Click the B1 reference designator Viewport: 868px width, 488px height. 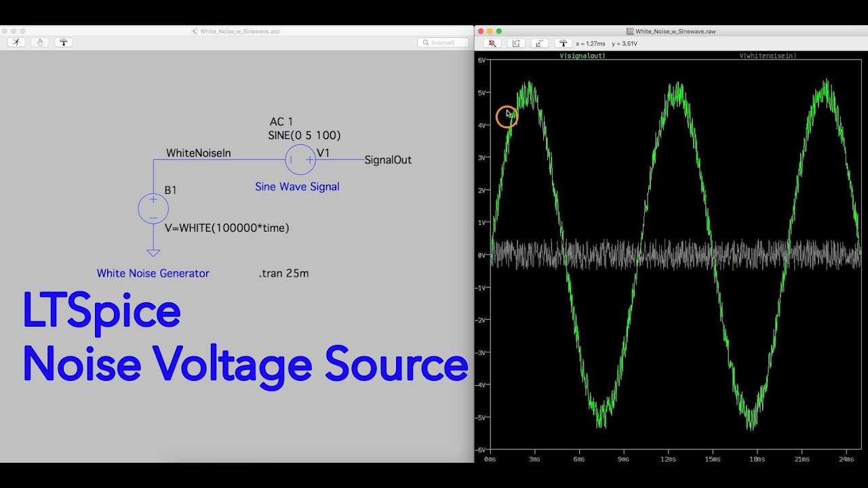[171, 190]
